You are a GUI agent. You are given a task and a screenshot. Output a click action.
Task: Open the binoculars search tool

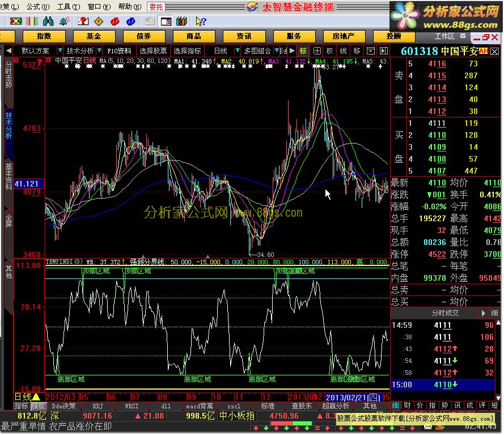[48, 21]
